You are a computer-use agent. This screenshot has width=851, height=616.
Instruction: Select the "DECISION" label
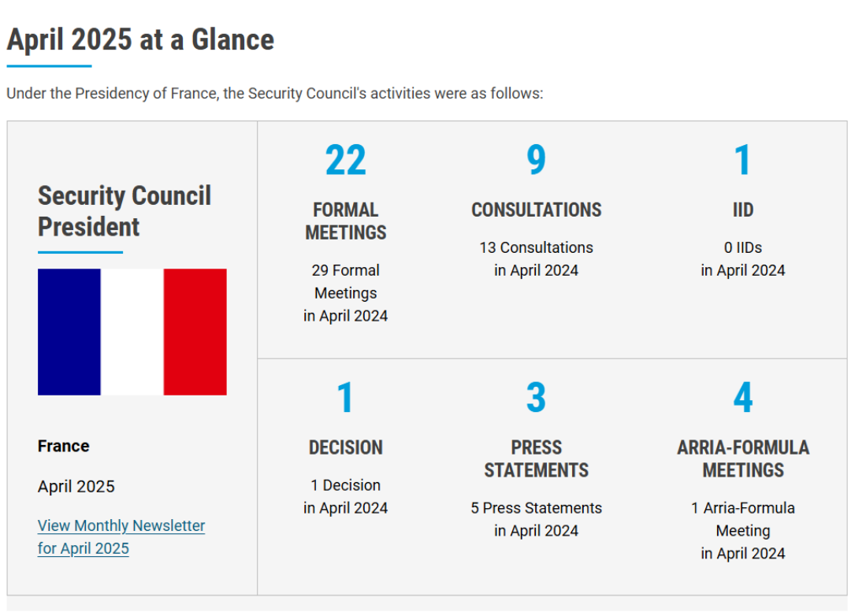pyautogui.click(x=346, y=447)
